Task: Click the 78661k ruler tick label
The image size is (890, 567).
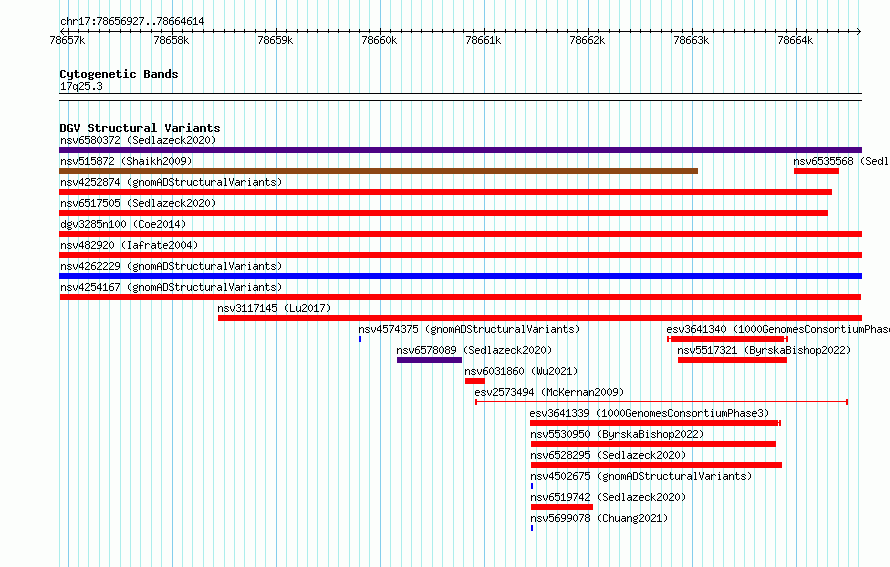Action: [x=483, y=40]
